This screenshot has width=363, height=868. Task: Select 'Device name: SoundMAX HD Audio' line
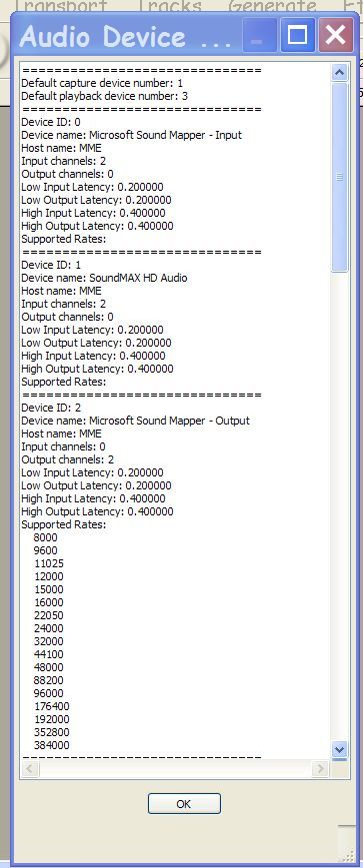[104, 278]
